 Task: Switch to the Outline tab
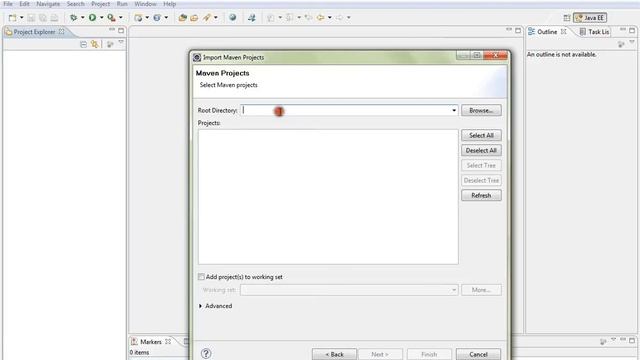(547, 31)
